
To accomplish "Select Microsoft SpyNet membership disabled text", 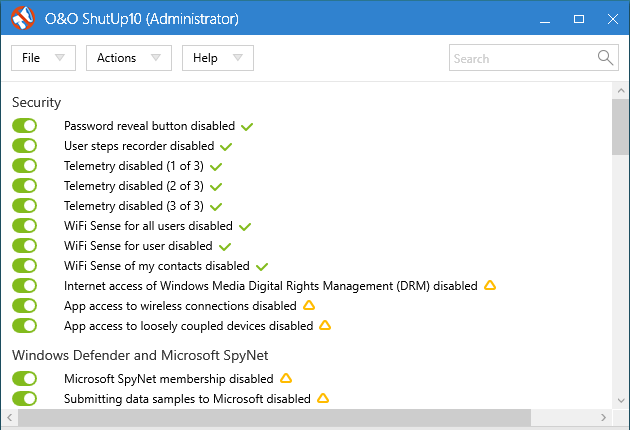I will (x=169, y=379).
